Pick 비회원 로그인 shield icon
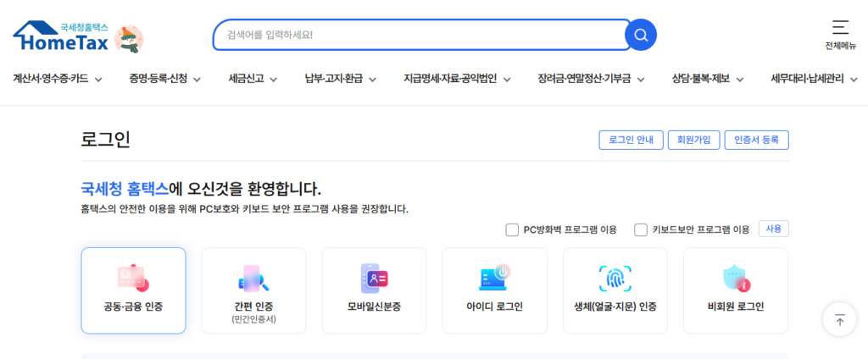Image resolution: width=868 pixels, height=359 pixels. (735, 279)
